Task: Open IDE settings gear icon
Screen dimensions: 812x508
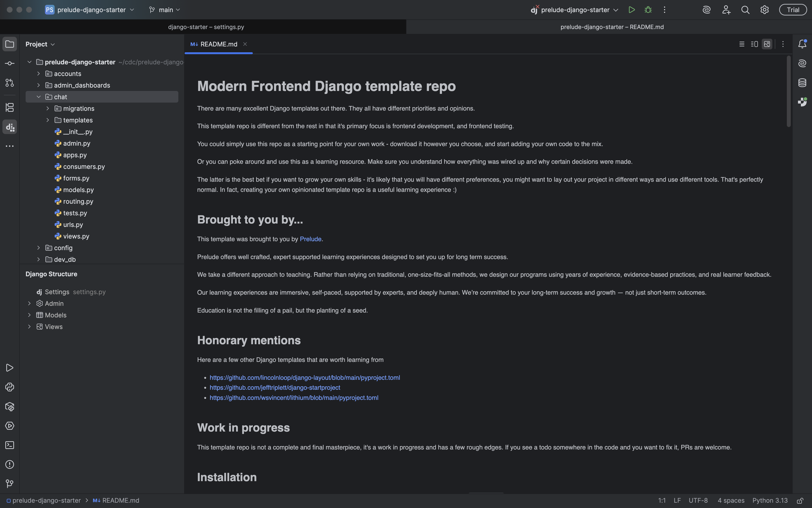Action: [764, 10]
